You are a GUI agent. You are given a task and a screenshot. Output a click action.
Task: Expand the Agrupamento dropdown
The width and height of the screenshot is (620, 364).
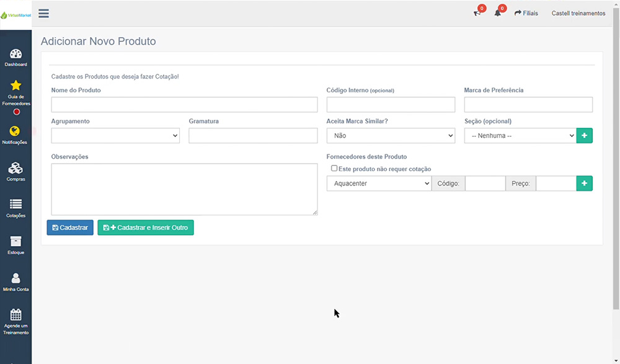pyautogui.click(x=115, y=136)
